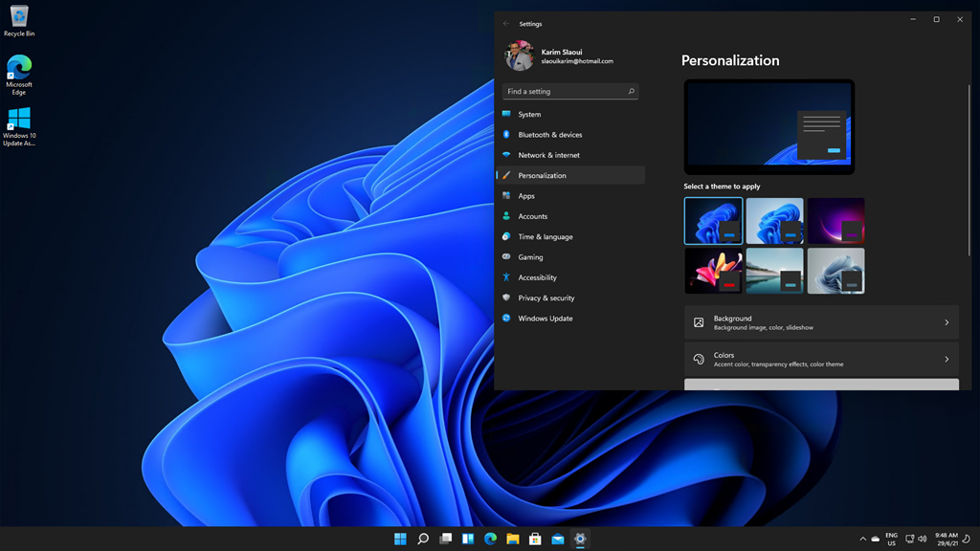Viewport: 980px width, 551px height.
Task: Open the Accessibility settings page
Action: point(537,277)
